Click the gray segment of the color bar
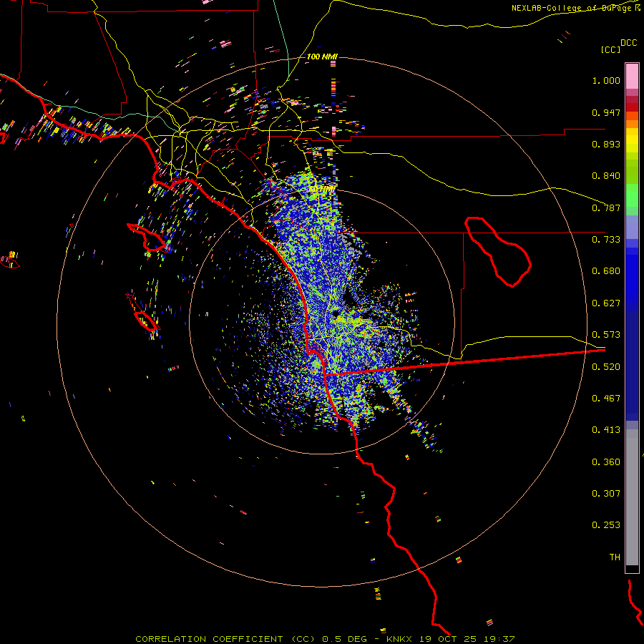The image size is (644, 644). pyautogui.click(x=632, y=497)
